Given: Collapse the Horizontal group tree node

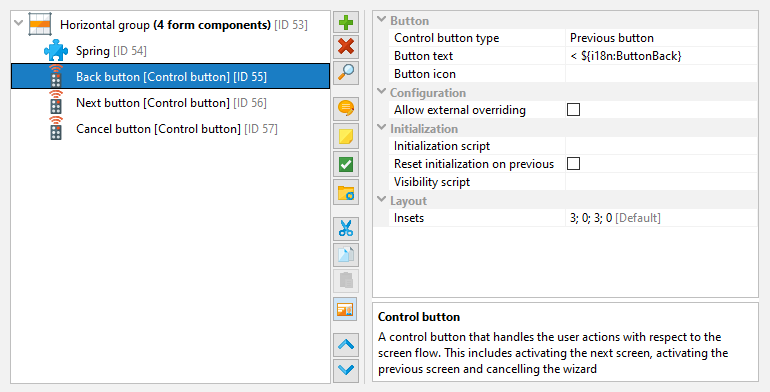Looking at the screenshot, I should [x=19, y=23].
